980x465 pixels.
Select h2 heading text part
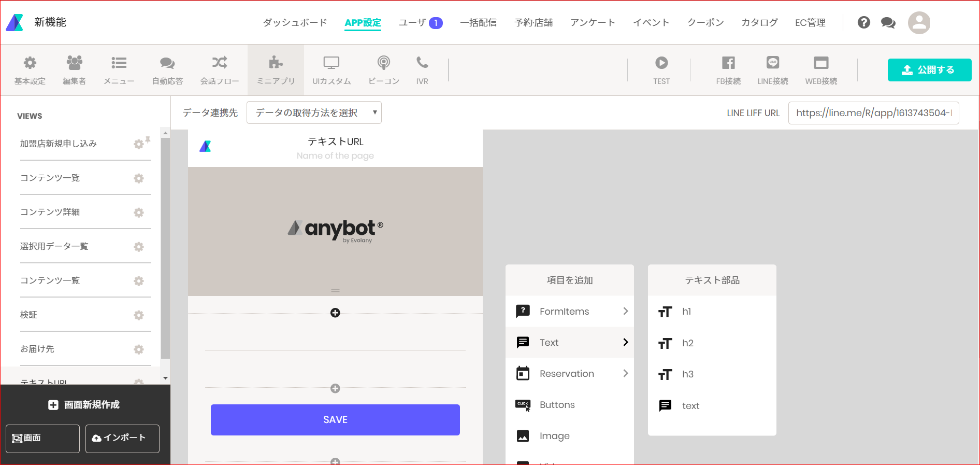pos(712,343)
